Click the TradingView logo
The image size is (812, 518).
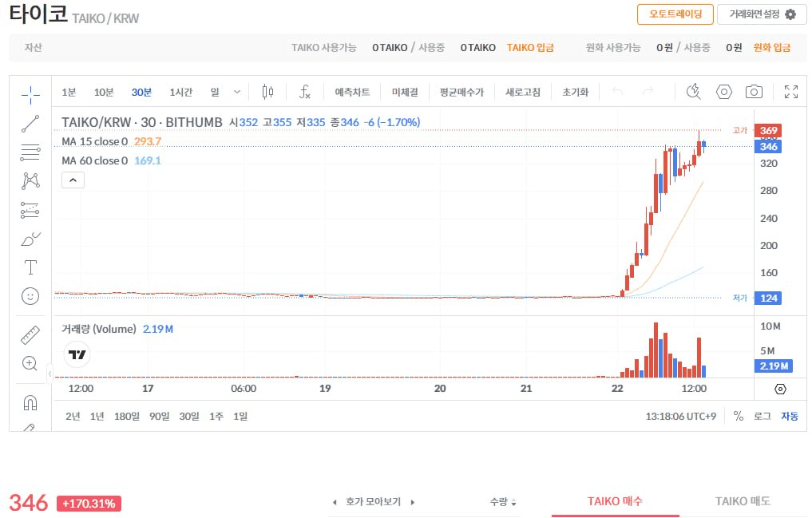[x=77, y=354]
